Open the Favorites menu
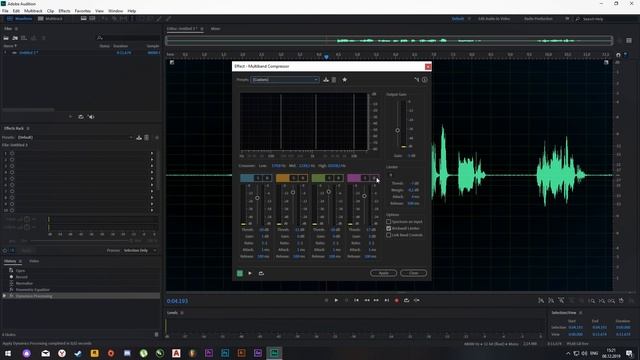The height and width of the screenshot is (360, 640). click(x=82, y=11)
